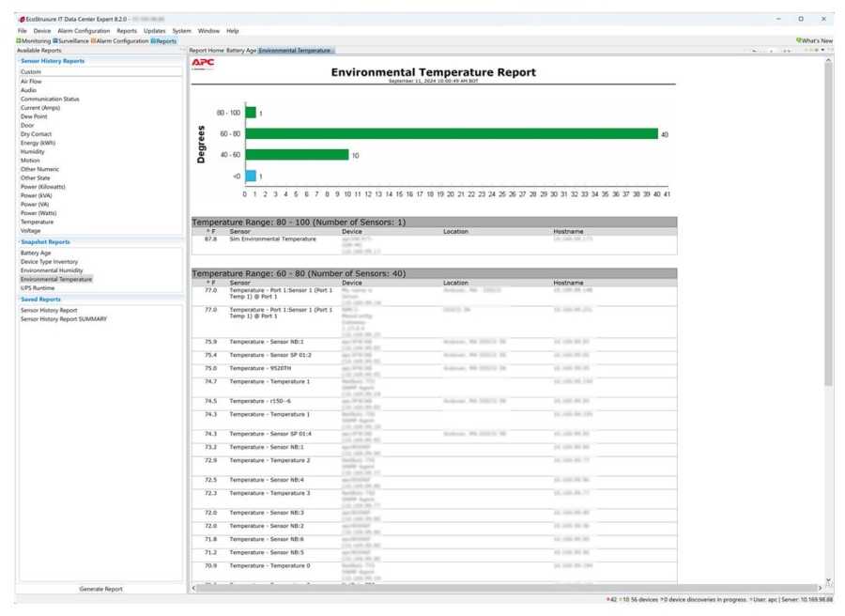Click the Temperature - Sensor SP 01:2 row

[435, 358]
